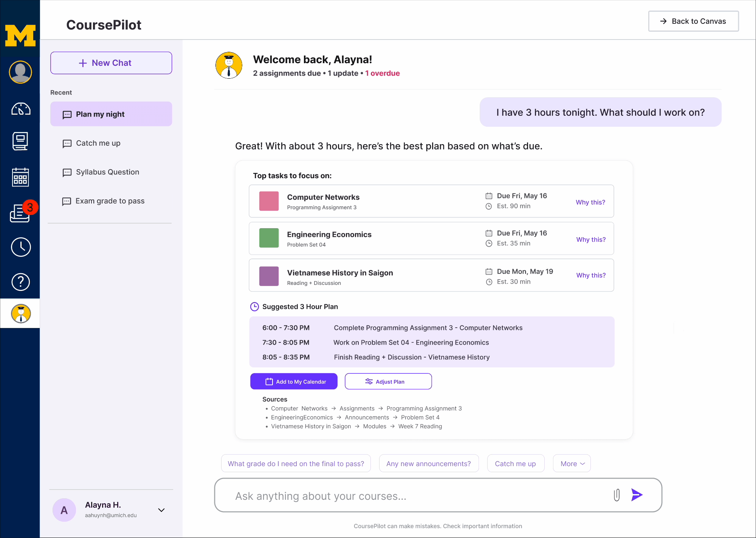Image resolution: width=756 pixels, height=538 pixels.
Task: Click the purple Vietnamese History color swatch
Action: click(269, 276)
